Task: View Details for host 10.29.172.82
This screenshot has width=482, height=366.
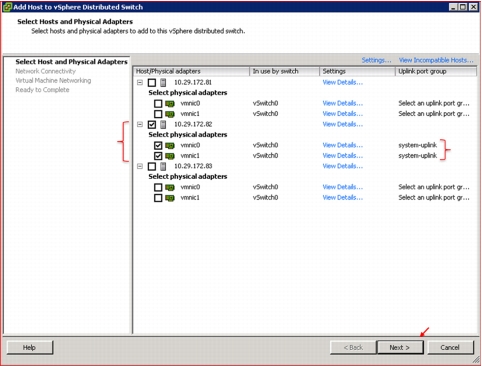Action: tap(343, 124)
